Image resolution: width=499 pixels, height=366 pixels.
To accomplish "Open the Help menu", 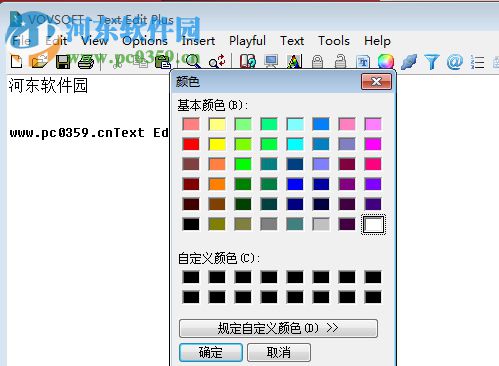I will [x=377, y=41].
